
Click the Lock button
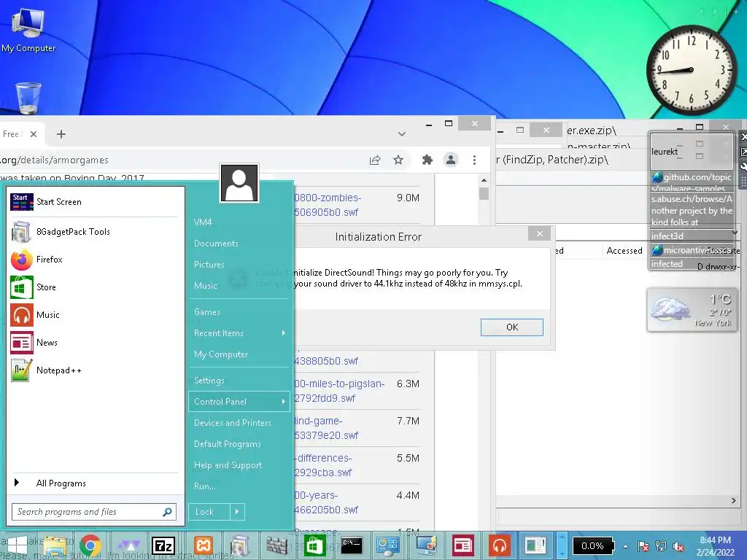click(x=209, y=512)
